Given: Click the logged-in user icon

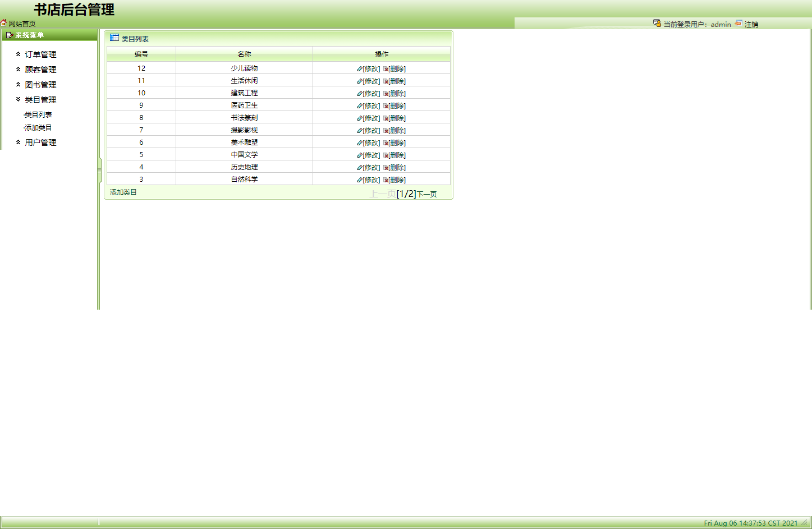Looking at the screenshot, I should pyautogui.click(x=657, y=23).
